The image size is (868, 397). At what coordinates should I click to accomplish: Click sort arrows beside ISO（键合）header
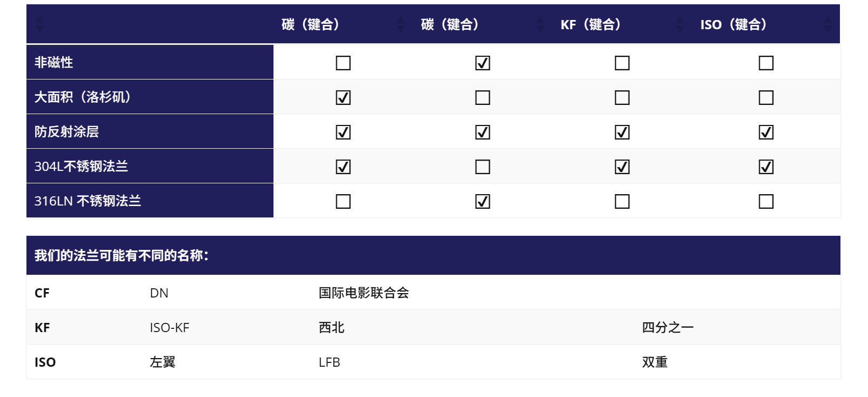click(x=827, y=24)
